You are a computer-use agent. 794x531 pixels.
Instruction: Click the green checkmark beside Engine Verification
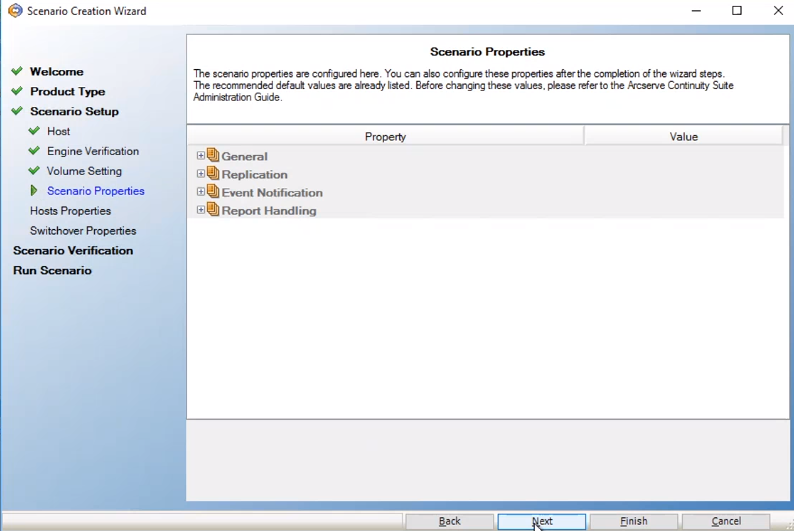(x=34, y=150)
